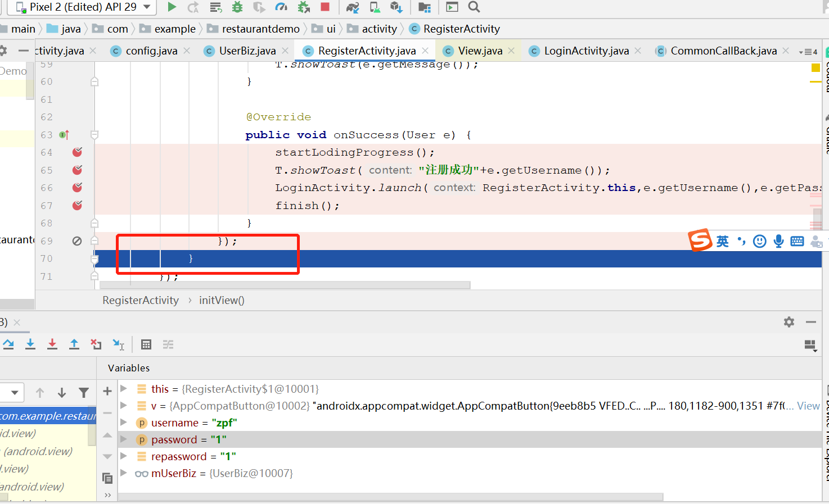Click the initView() breadcrumb

point(222,300)
